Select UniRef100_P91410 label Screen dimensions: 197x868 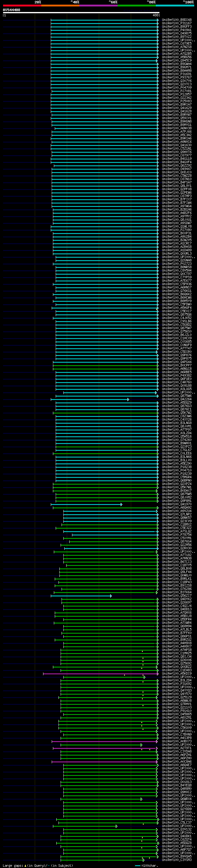[176, 711]
